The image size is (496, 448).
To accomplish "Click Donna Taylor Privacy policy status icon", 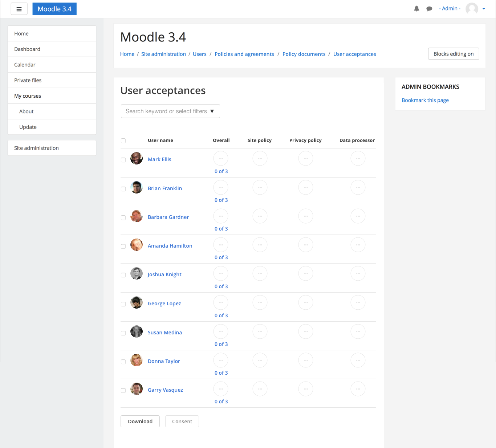I will [x=306, y=360].
